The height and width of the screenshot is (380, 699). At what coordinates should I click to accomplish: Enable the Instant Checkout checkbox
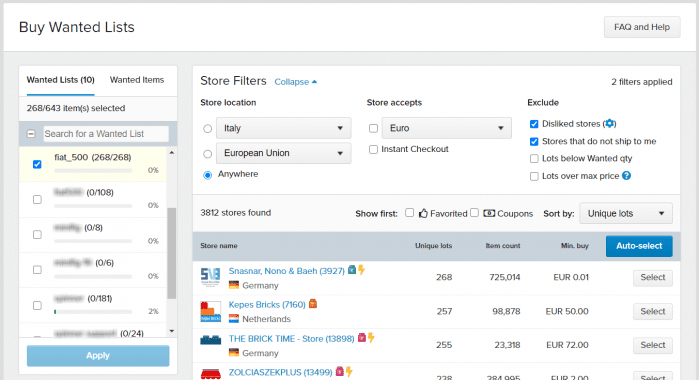(374, 149)
